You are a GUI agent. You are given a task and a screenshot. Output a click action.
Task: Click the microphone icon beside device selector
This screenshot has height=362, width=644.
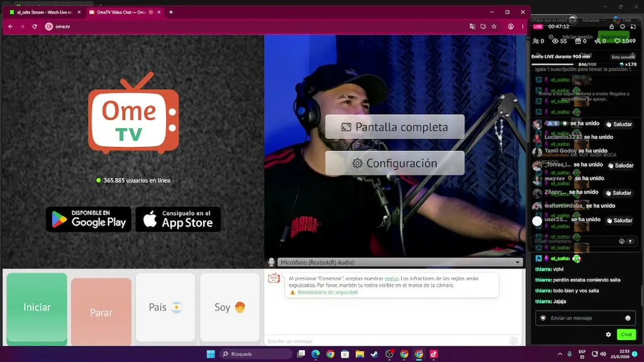(x=272, y=262)
